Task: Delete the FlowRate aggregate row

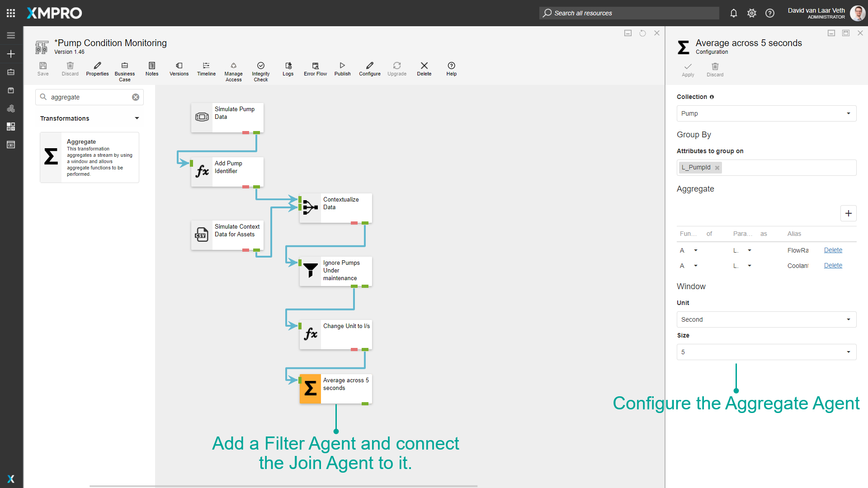Action: tap(833, 250)
